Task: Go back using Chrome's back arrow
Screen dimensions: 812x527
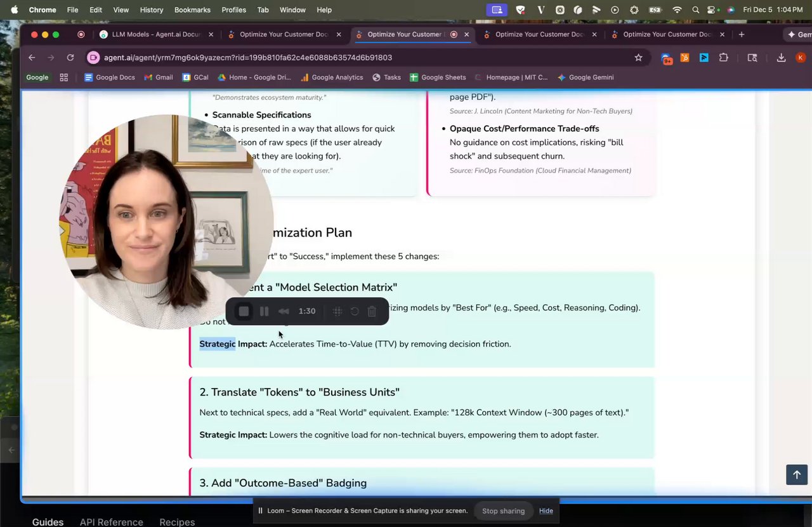Action: [32, 57]
